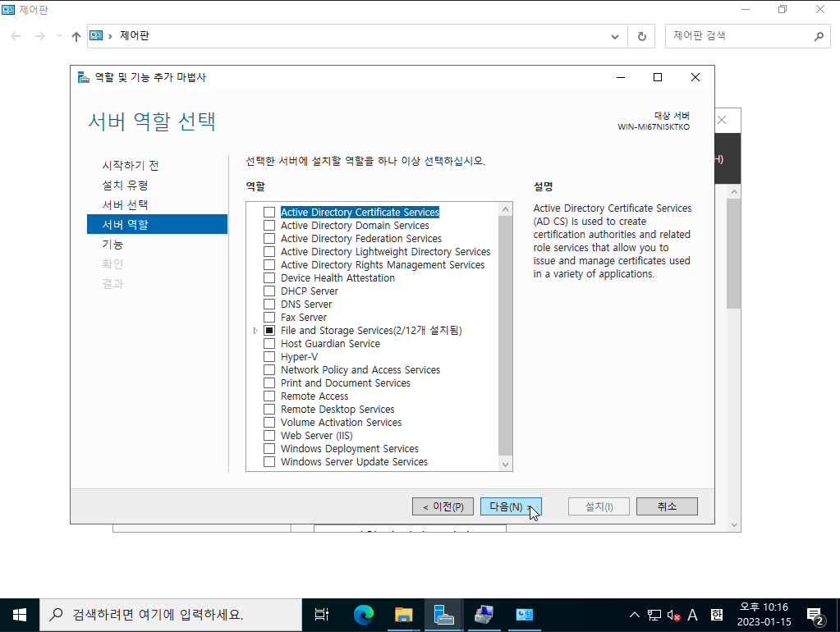
Task: Enable Active Directory Federation Services checkbox
Action: click(x=269, y=238)
